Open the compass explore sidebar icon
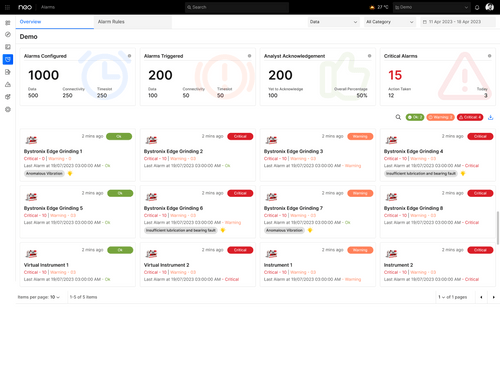This screenshot has width=500, height=375. (8, 35)
